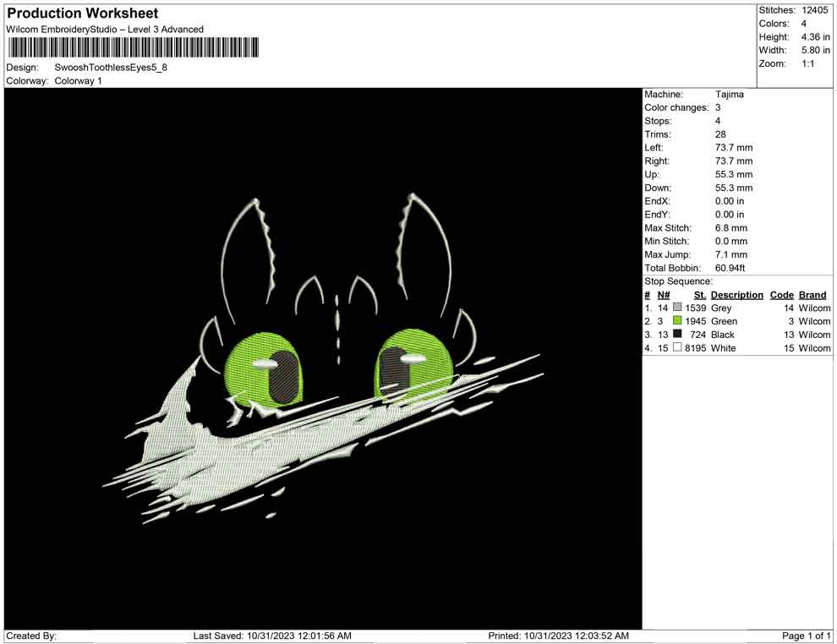
Task: Click the 'Production Worksheet' title
Action: click(83, 14)
